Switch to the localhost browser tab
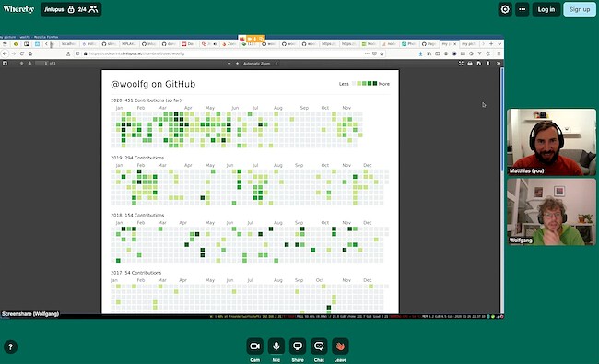 pyautogui.click(x=69, y=44)
